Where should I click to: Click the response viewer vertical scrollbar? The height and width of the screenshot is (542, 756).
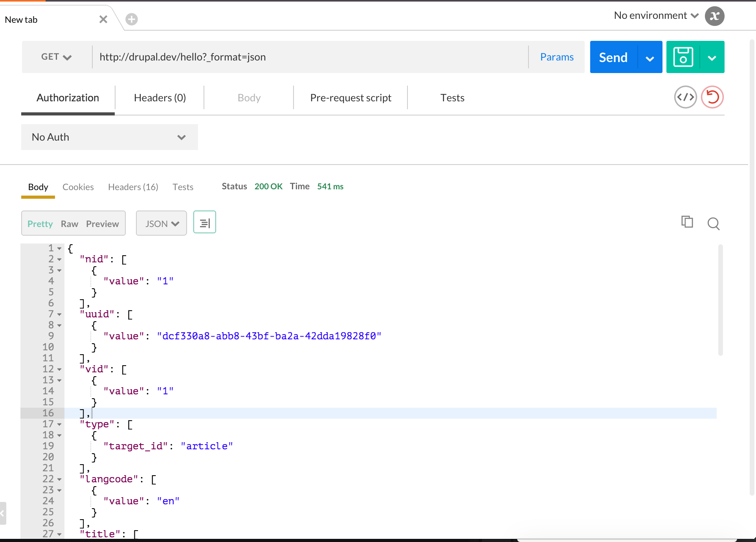720,300
